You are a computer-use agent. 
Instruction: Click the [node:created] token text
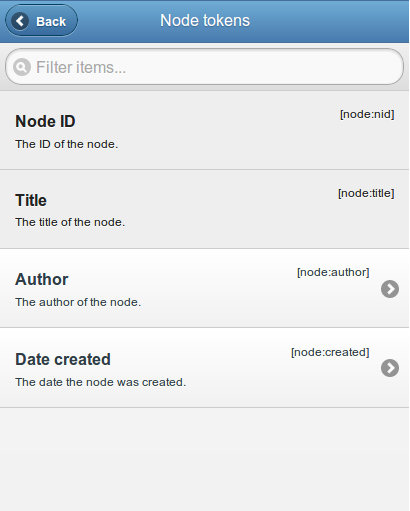tap(330, 352)
